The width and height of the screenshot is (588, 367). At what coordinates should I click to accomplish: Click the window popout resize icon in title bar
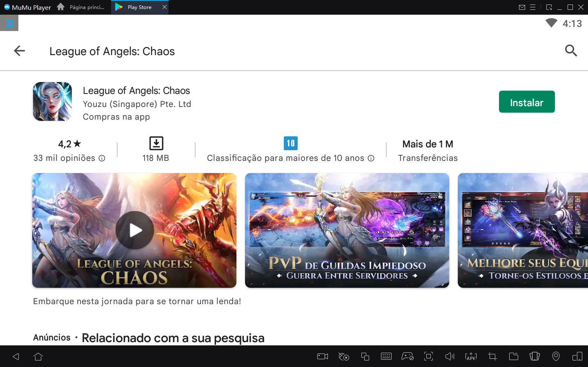549,7
